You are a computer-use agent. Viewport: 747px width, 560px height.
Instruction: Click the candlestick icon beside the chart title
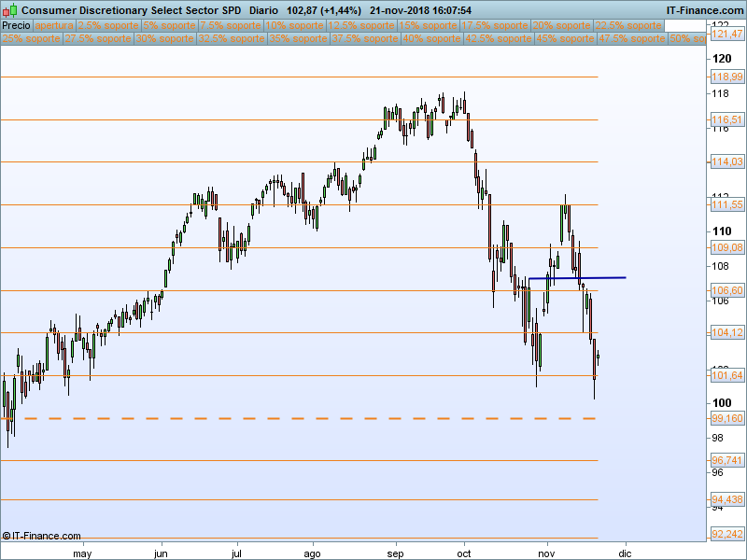click(x=9, y=9)
